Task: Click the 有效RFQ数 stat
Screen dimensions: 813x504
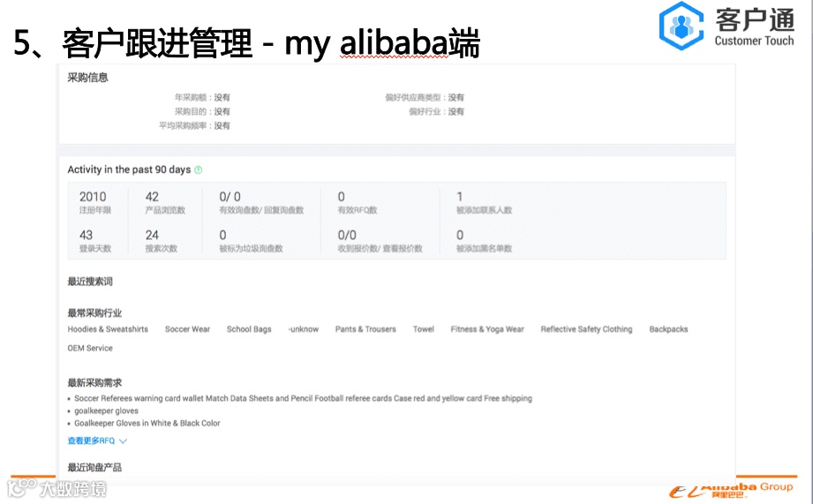Action: 358,202
